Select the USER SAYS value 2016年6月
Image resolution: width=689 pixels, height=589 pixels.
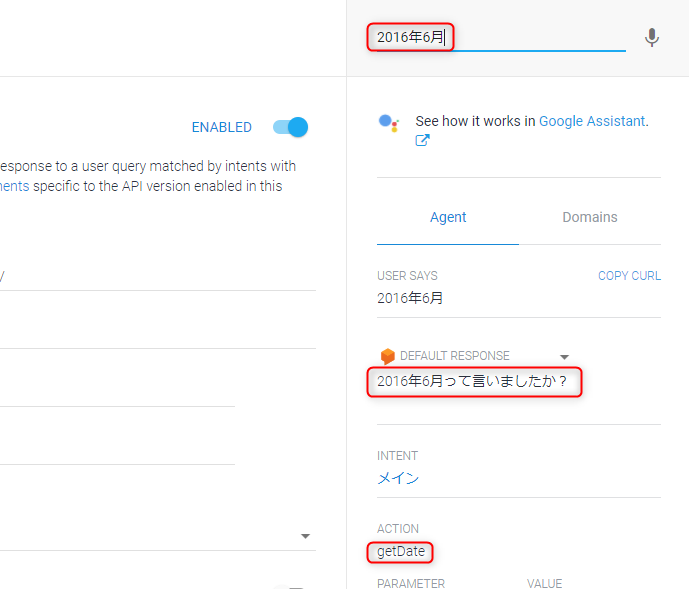(410, 298)
